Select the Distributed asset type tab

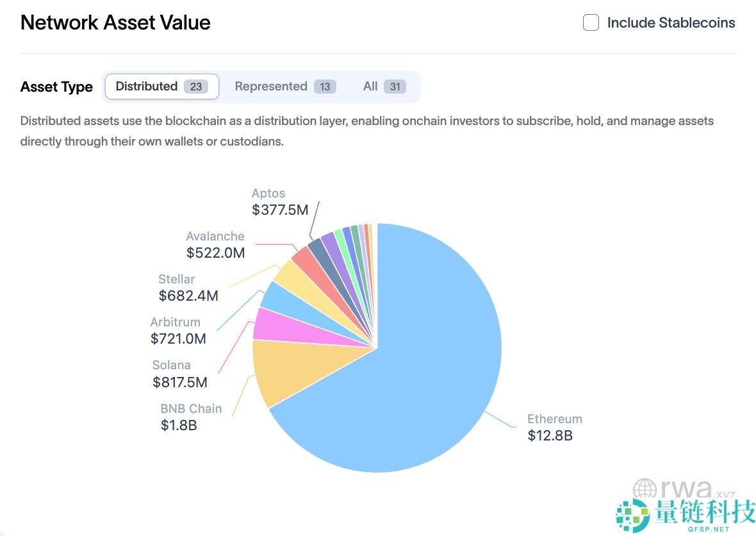click(162, 87)
